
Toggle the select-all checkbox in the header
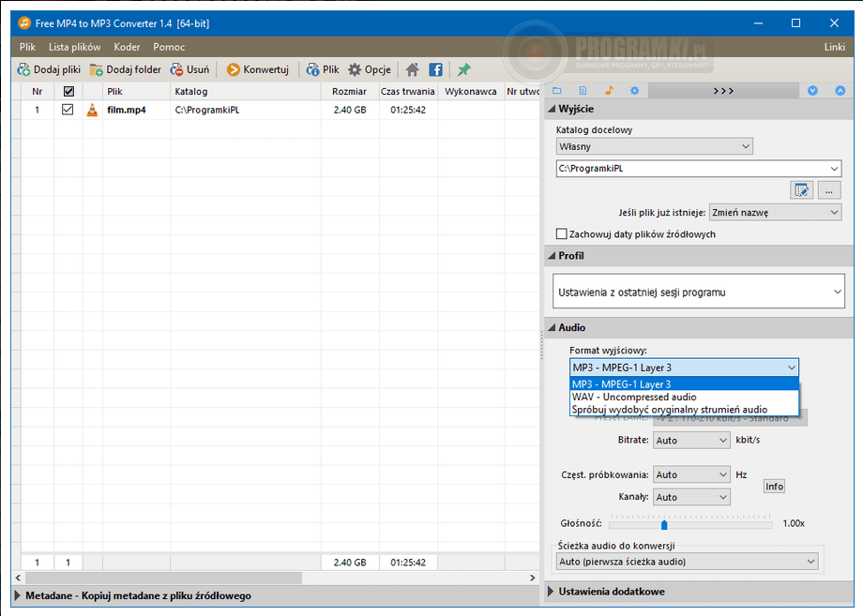click(68, 91)
